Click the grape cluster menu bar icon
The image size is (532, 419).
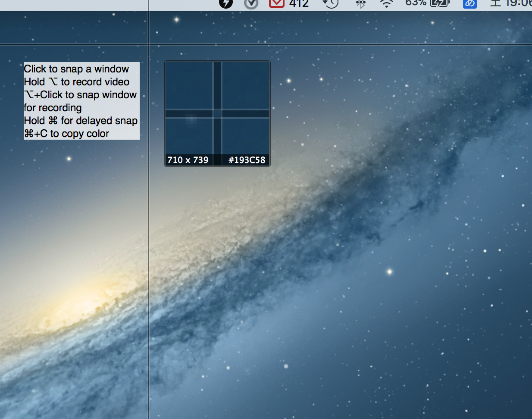tap(360, 4)
